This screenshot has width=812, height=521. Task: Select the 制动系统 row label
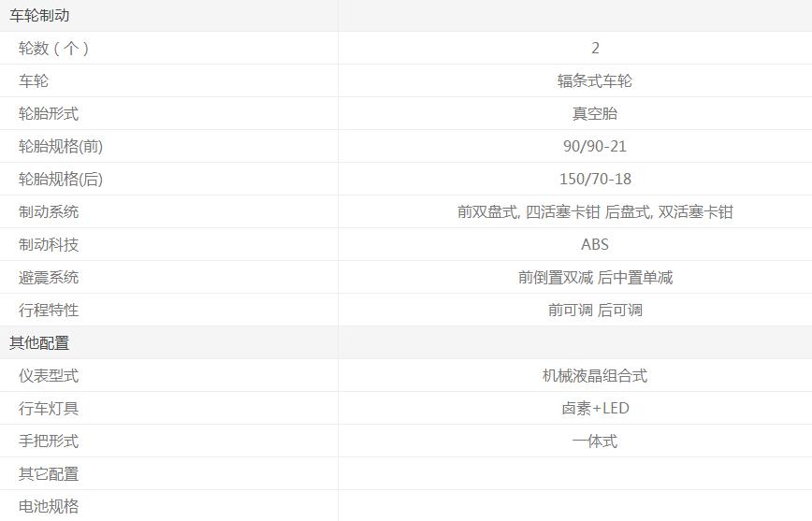pyautogui.click(x=49, y=212)
